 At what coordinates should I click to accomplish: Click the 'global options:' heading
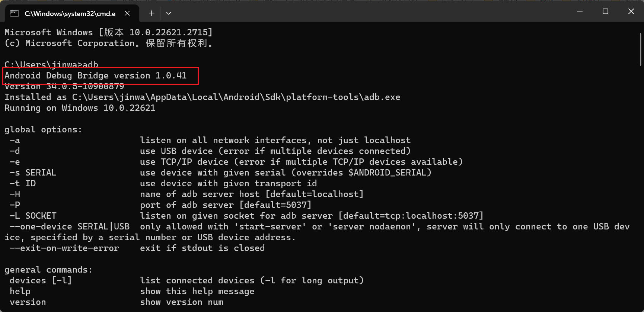tap(43, 130)
